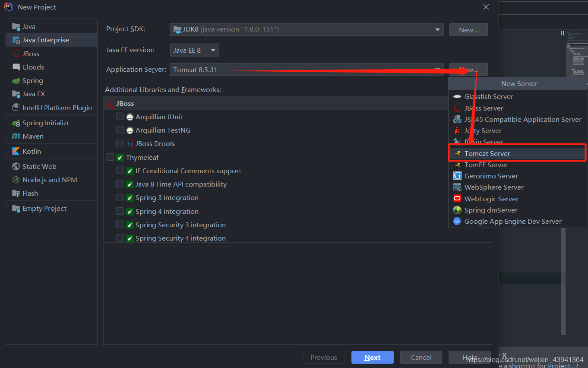Viewport: 588px width, 368px height.
Task: Click Next button
Action: (x=372, y=357)
